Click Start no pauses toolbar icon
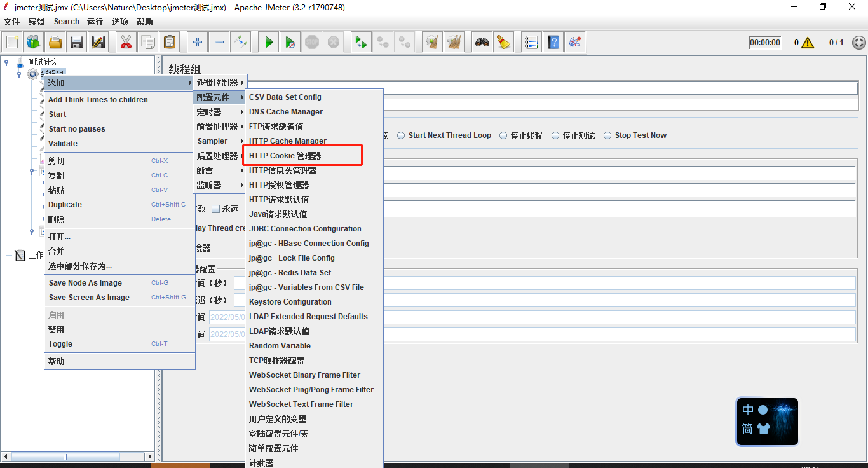This screenshot has height=468, width=868. (x=290, y=43)
